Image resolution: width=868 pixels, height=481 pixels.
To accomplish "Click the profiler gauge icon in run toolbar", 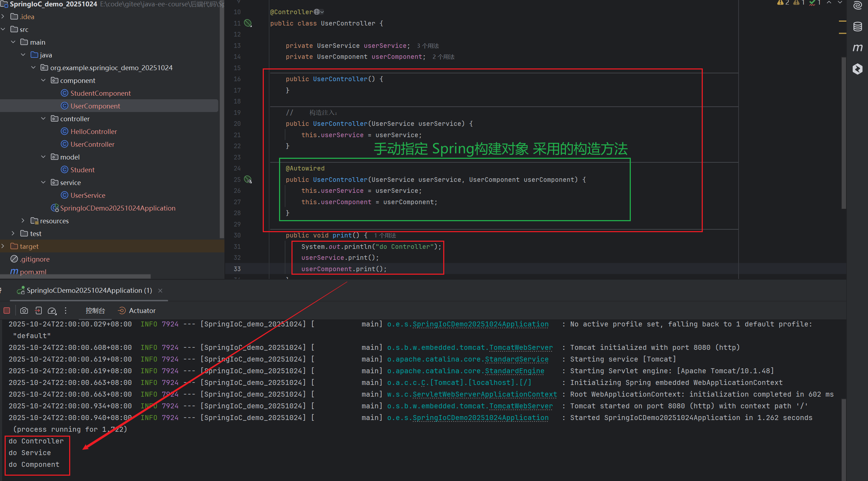I will click(52, 311).
